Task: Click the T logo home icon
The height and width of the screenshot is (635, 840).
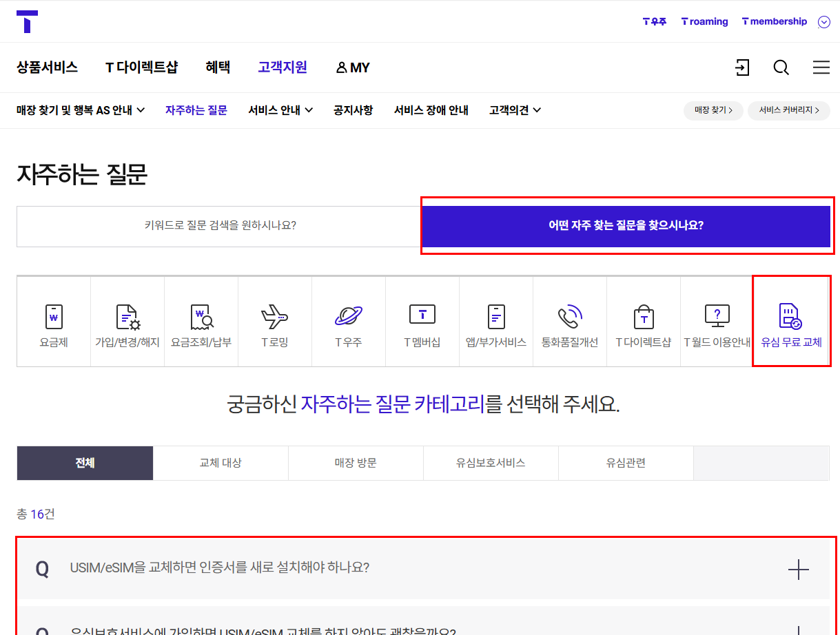Action: point(27,21)
